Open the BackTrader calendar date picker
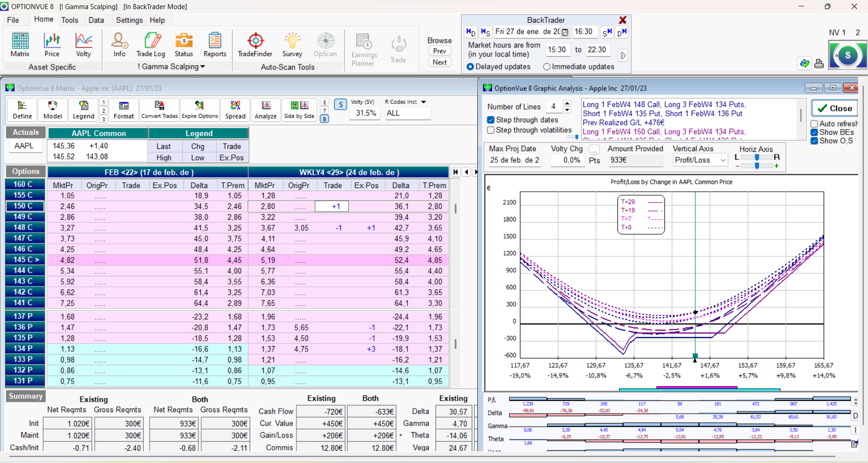The height and width of the screenshot is (463, 868). pos(565,32)
